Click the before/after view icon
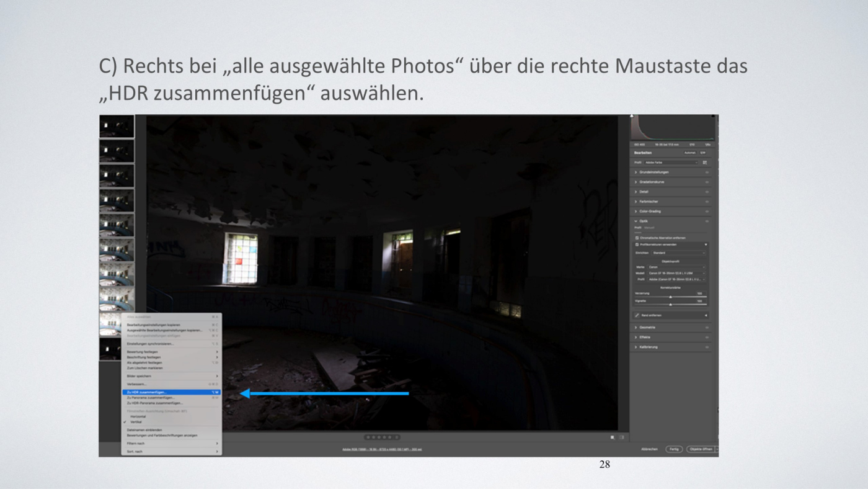 point(613,437)
